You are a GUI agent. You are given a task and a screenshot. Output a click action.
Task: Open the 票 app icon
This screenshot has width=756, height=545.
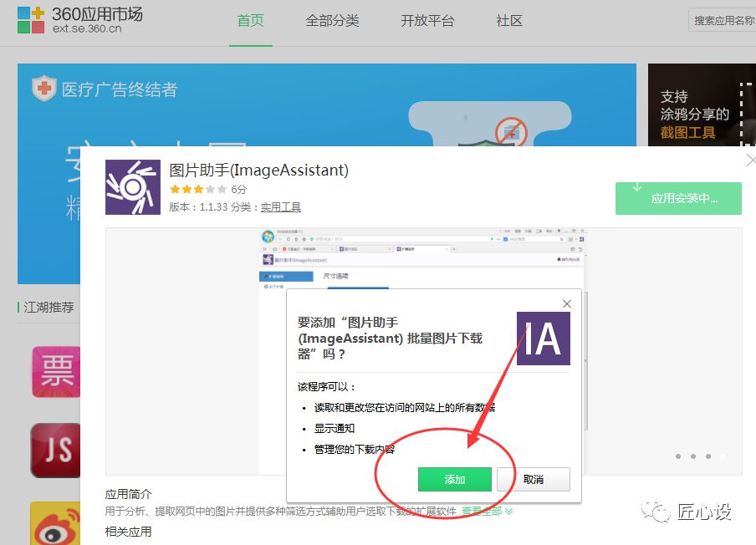56,371
